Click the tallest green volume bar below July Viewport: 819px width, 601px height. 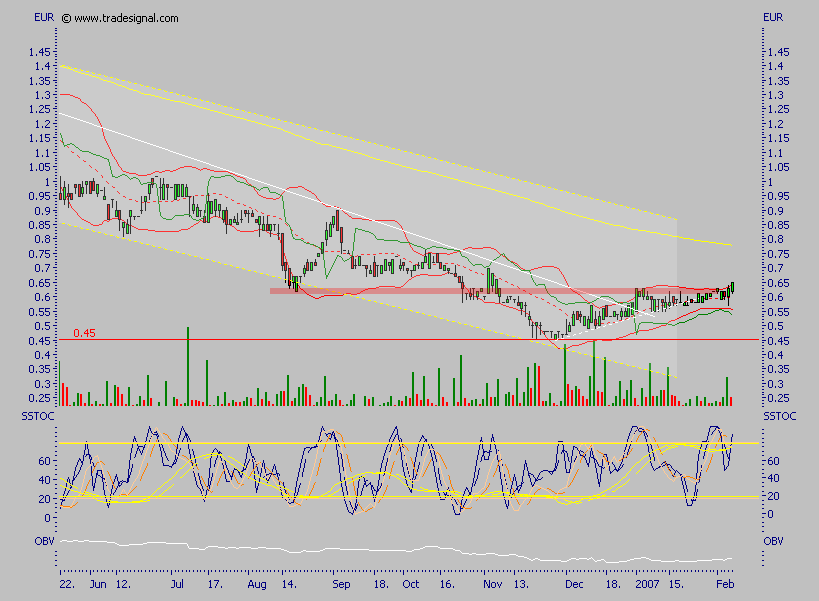coord(189,360)
